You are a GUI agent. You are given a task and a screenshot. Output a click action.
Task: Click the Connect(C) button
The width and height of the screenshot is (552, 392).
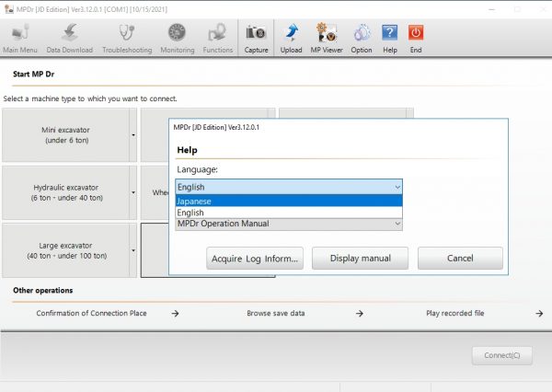point(502,355)
